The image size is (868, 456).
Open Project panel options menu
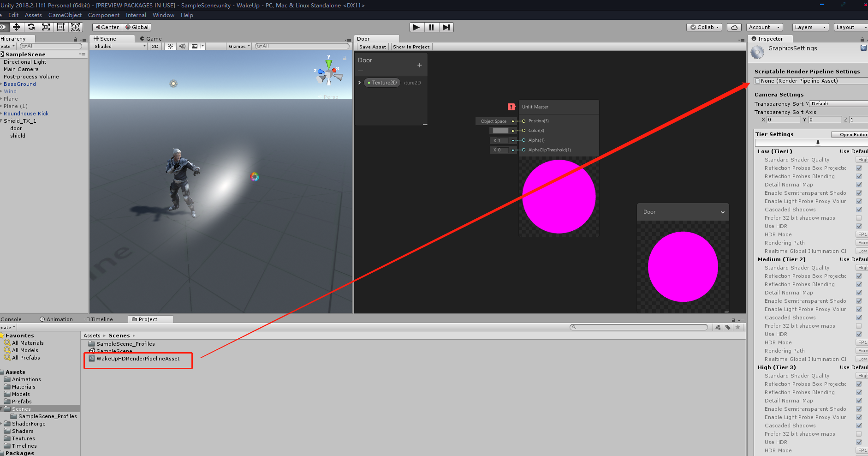[741, 320]
